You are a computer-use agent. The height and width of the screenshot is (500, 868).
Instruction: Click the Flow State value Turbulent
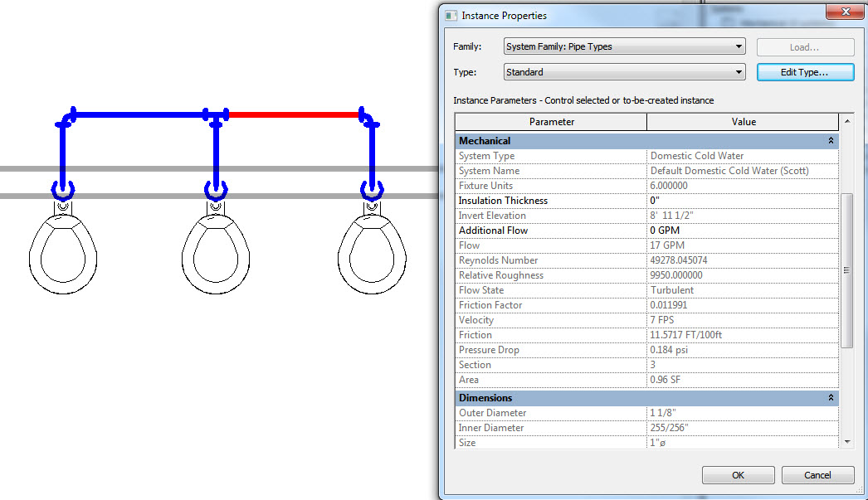(743, 290)
